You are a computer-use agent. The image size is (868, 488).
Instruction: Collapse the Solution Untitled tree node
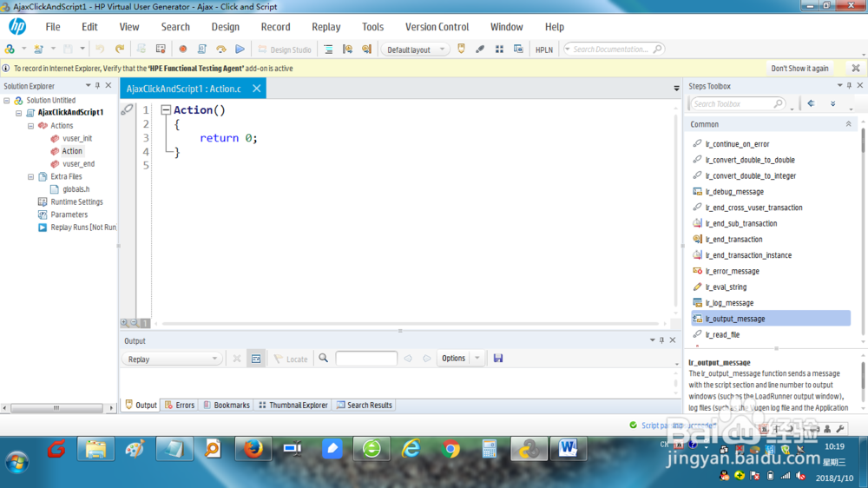pos(7,100)
